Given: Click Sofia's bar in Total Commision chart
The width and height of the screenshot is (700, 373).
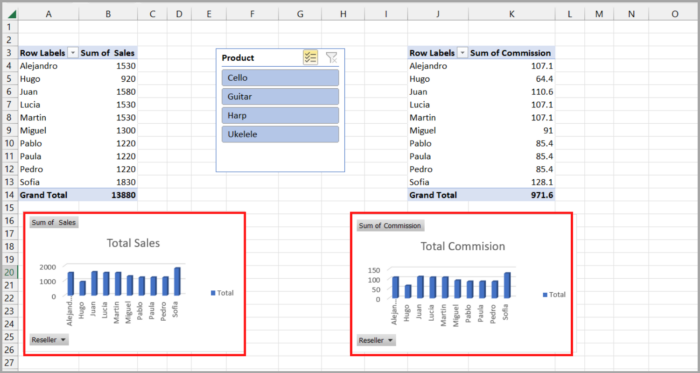Looking at the screenshot, I should pyautogui.click(x=507, y=285).
